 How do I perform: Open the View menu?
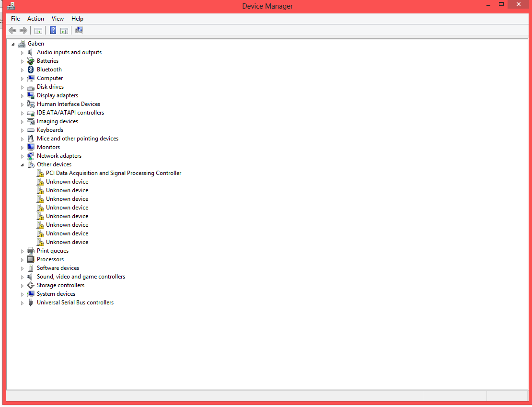click(x=58, y=19)
